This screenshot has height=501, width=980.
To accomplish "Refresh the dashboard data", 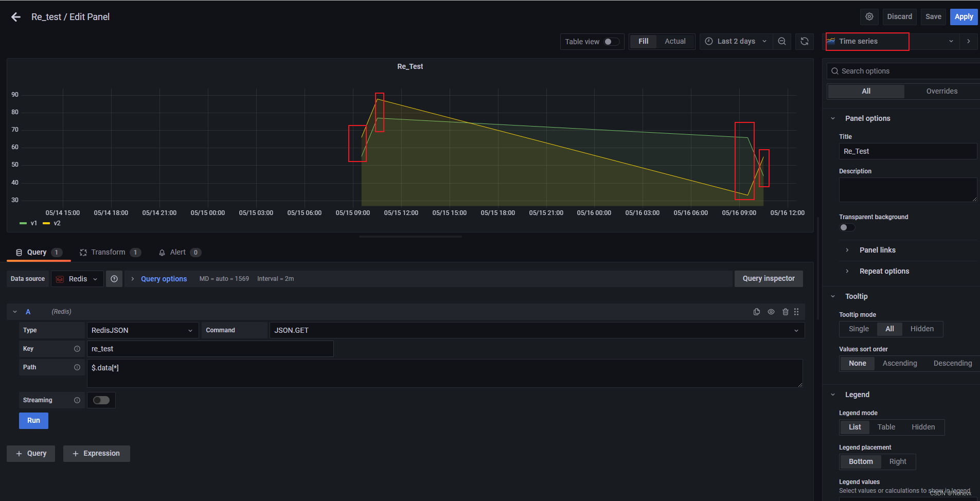I will [x=804, y=41].
